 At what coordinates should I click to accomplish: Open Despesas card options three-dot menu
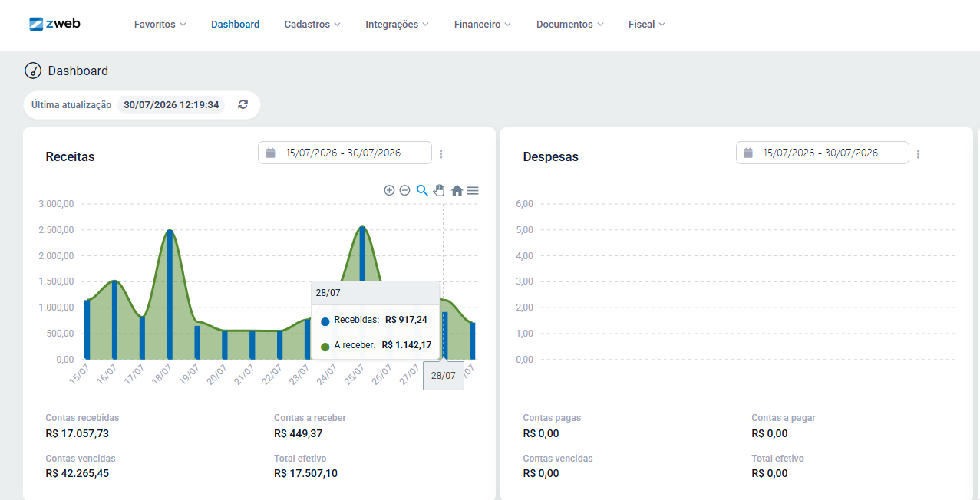919,154
